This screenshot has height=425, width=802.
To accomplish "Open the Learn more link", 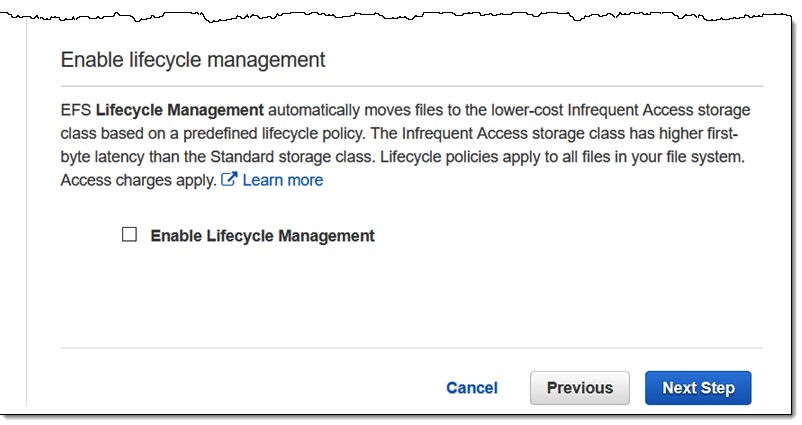I will pyautogui.click(x=282, y=181).
